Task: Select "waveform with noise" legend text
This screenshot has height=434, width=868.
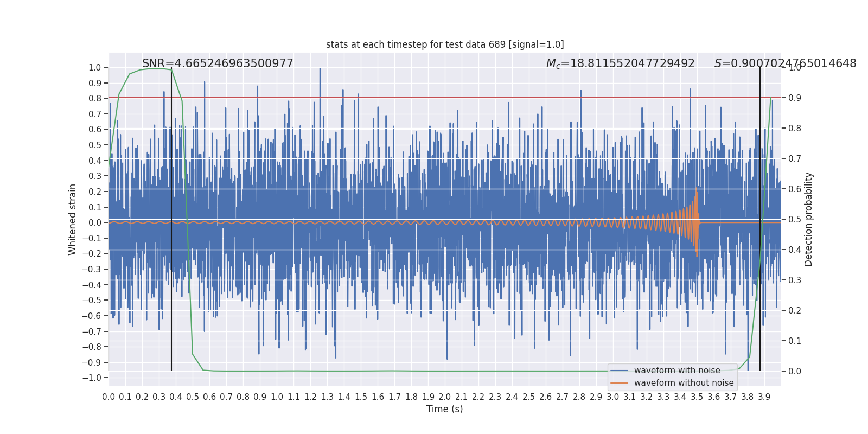Action: pyautogui.click(x=677, y=371)
